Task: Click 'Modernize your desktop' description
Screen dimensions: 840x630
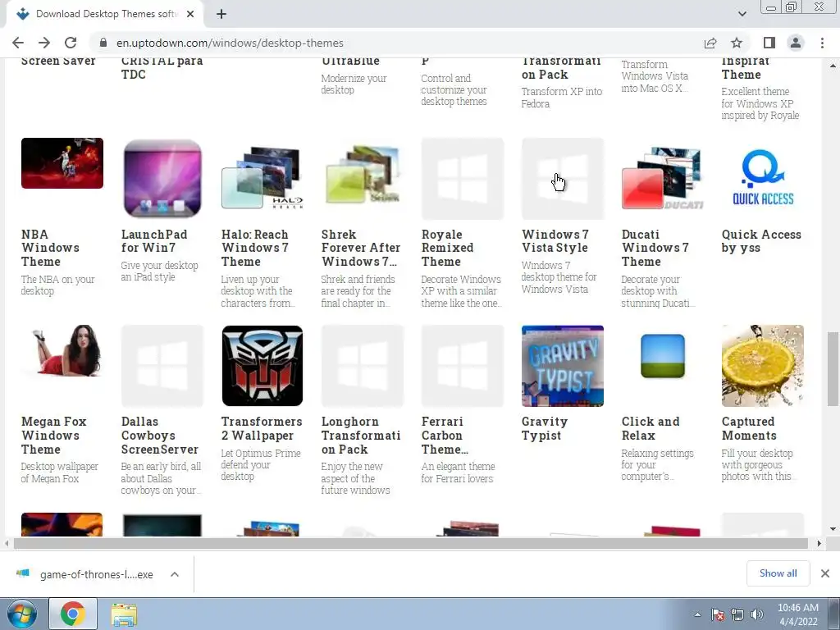Action: [x=354, y=84]
